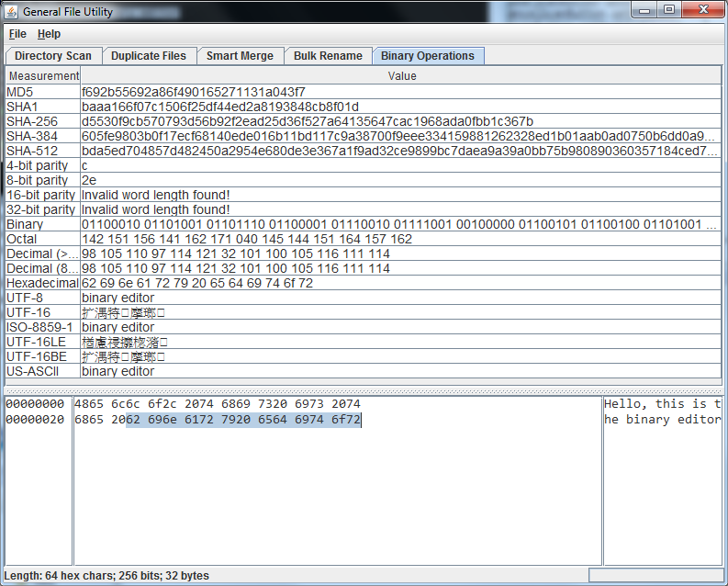This screenshot has height=586, width=728.
Task: Open the Help menu
Action: pyautogui.click(x=49, y=34)
